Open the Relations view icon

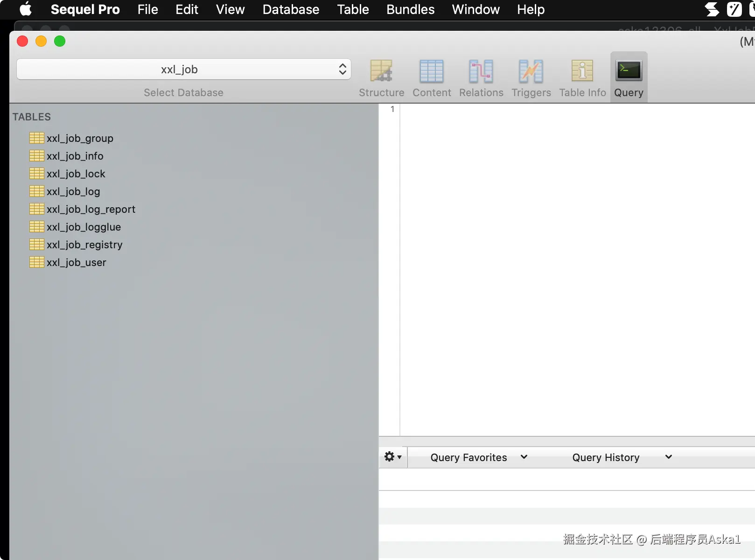481,71
